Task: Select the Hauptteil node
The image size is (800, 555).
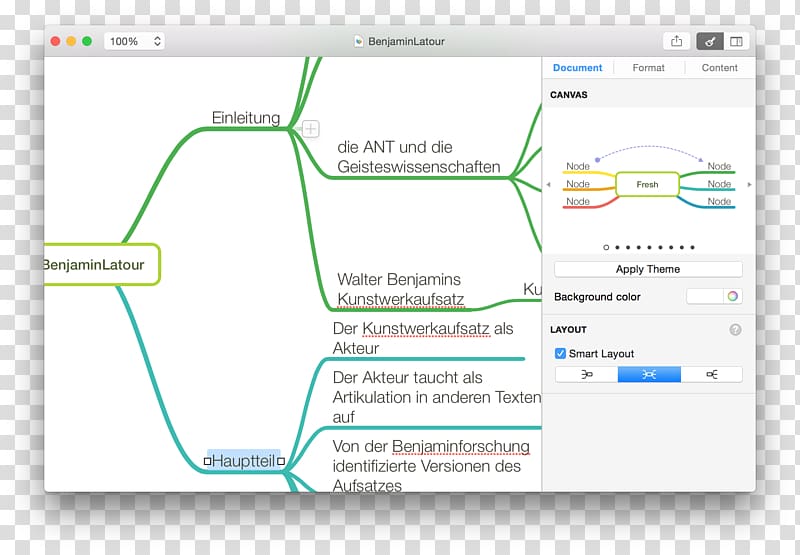Action: pyautogui.click(x=244, y=461)
